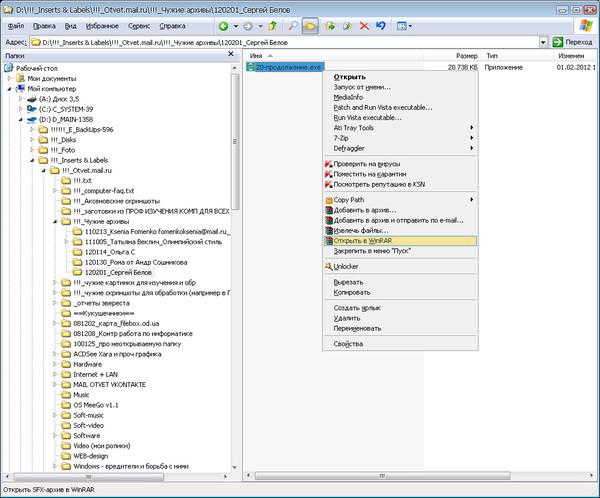Open the Back button history dropdown

coord(236,26)
